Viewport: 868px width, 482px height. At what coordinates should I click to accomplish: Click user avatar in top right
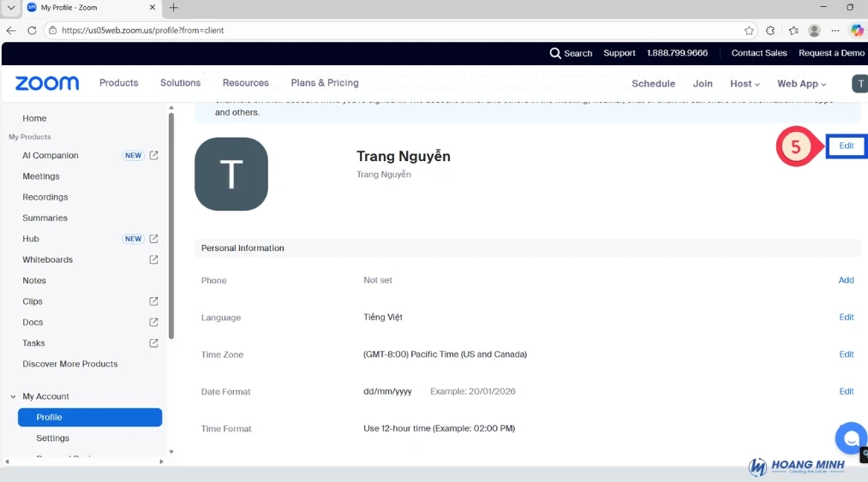(x=859, y=83)
